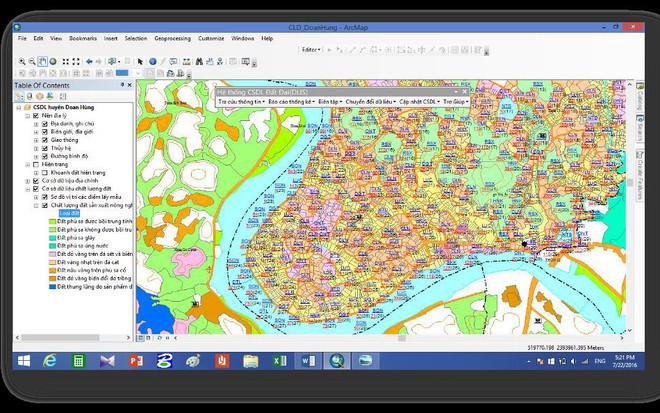Select the Zoom In tool
Viewport: 660px width, 413px height.
point(21,61)
